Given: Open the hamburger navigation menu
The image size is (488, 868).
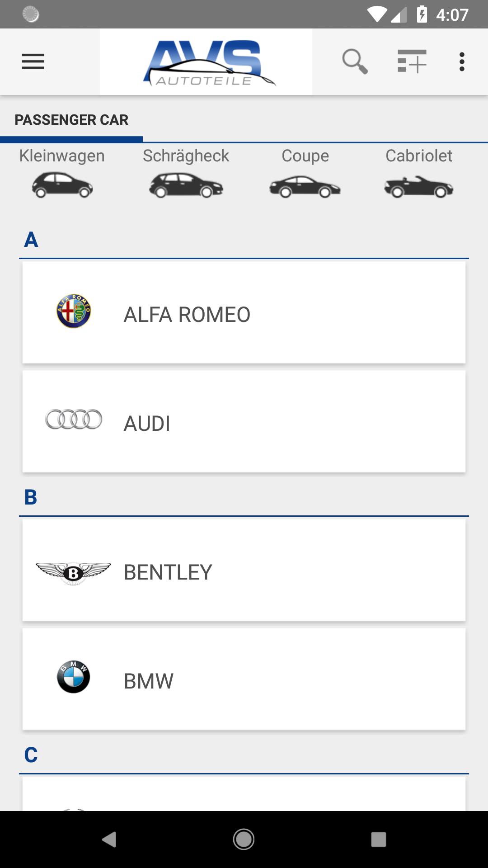Looking at the screenshot, I should point(33,61).
